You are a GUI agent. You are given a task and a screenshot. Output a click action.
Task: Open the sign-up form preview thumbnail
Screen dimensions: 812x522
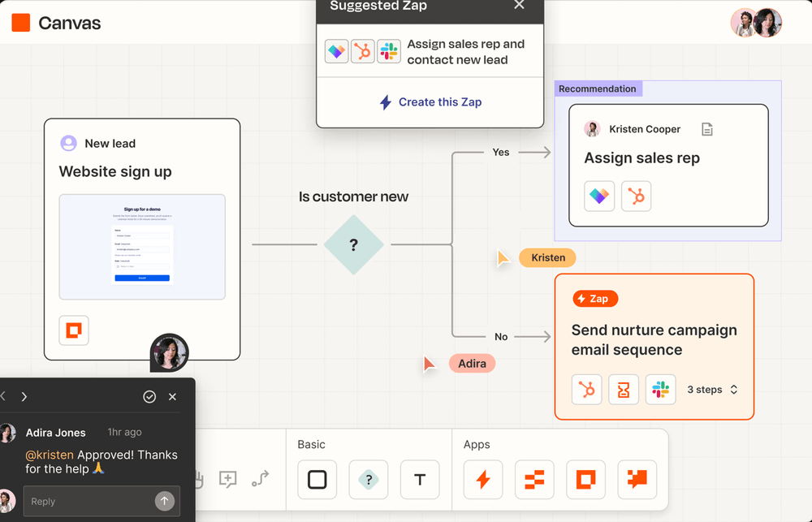click(x=142, y=247)
